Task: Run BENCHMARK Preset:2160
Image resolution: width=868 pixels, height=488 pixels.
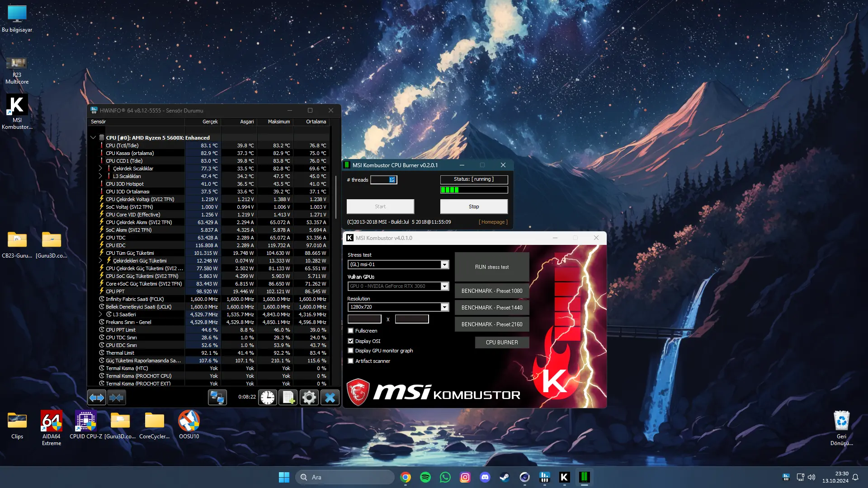Action: point(492,324)
